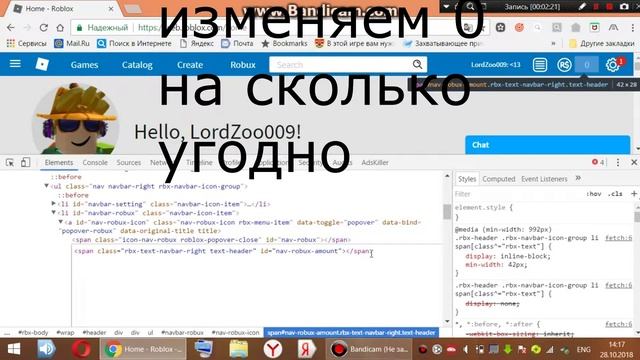Click the highlighted Robux amount 0

tap(587, 64)
